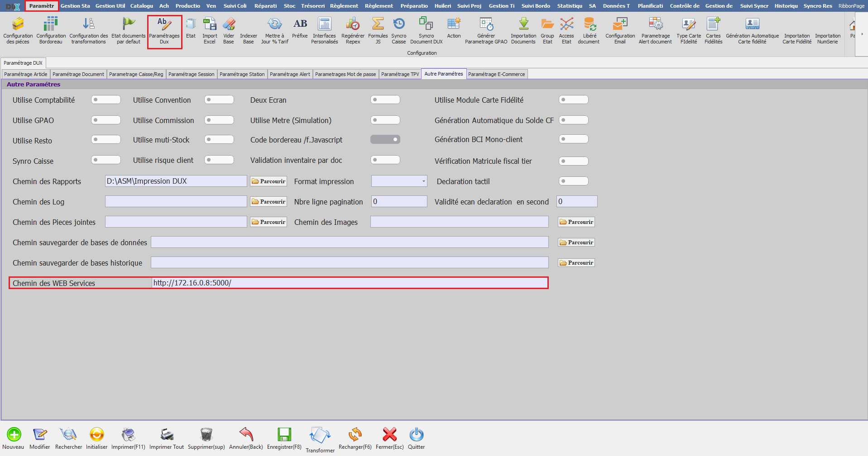Screen dimensions: 868x456
Task: Enable Utilise Comptabilité
Action: [x=106, y=100]
